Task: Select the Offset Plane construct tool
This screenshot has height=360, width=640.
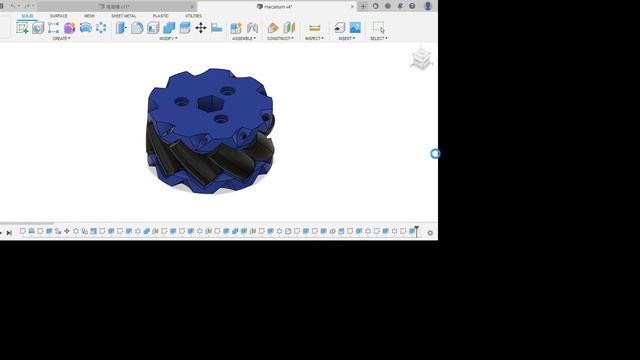Action: point(273,28)
